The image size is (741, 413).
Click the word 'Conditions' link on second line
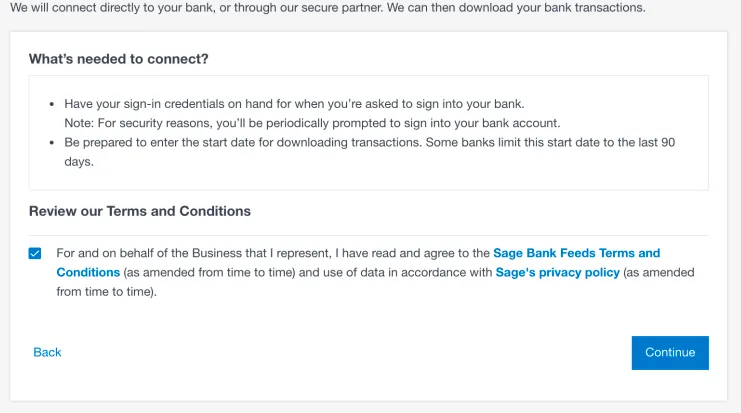point(88,273)
